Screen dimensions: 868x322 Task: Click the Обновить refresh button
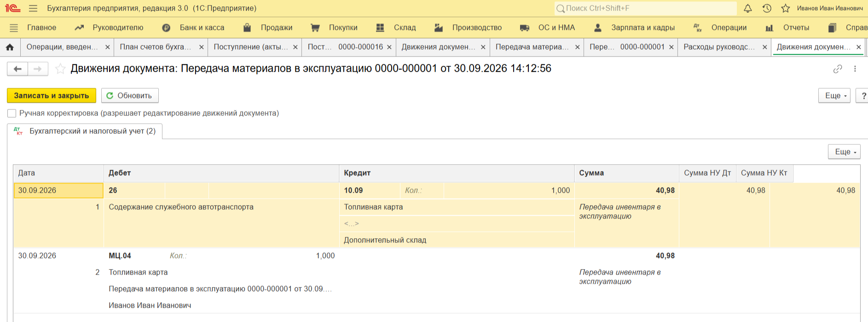[x=130, y=96]
